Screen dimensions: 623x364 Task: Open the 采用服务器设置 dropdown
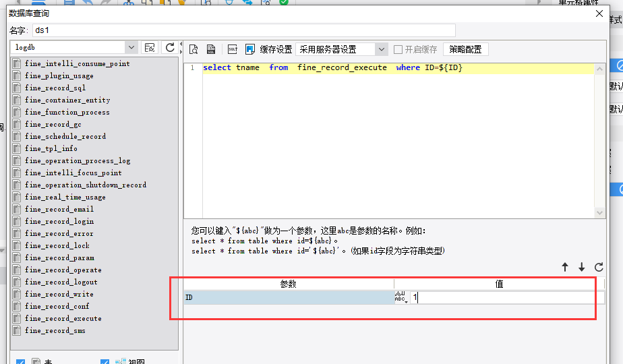[382, 49]
